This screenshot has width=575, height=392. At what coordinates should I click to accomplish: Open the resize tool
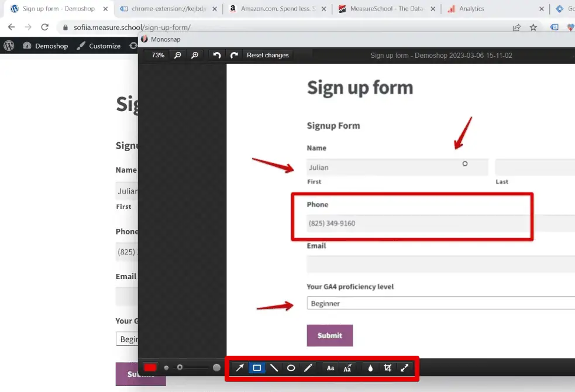pos(405,367)
